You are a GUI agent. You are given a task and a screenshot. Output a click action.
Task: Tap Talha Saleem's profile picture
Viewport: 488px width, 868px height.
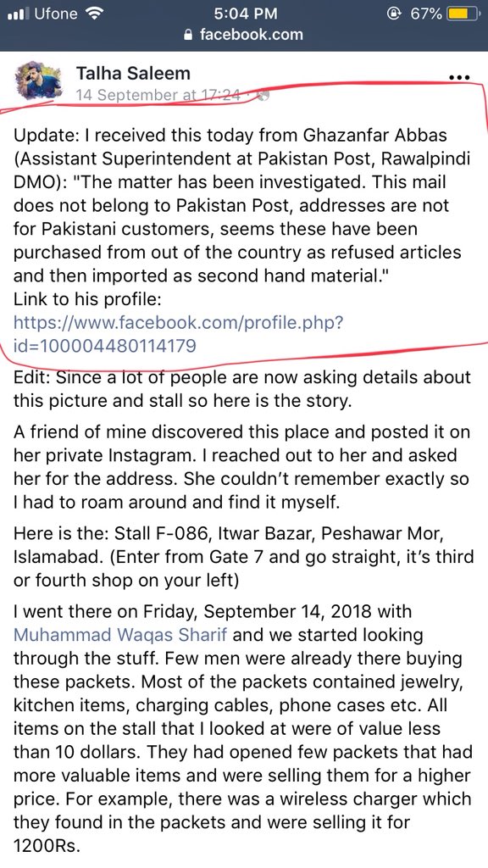(39, 82)
